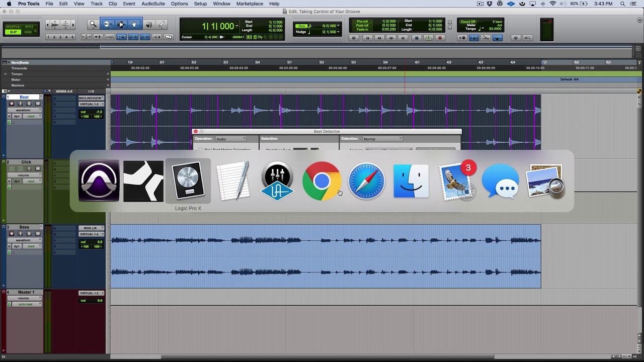This screenshot has height=362, width=644.
Task: Click the MTC button
Action: click(527, 38)
